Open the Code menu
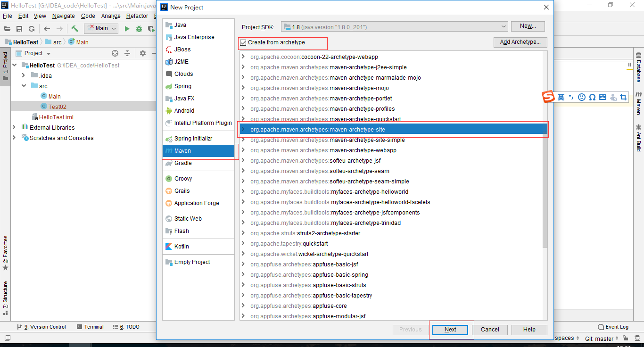 [88, 16]
